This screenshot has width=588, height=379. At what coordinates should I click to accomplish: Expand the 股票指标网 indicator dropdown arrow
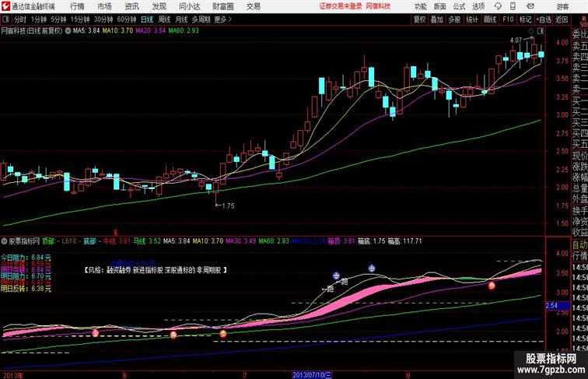click(4, 241)
